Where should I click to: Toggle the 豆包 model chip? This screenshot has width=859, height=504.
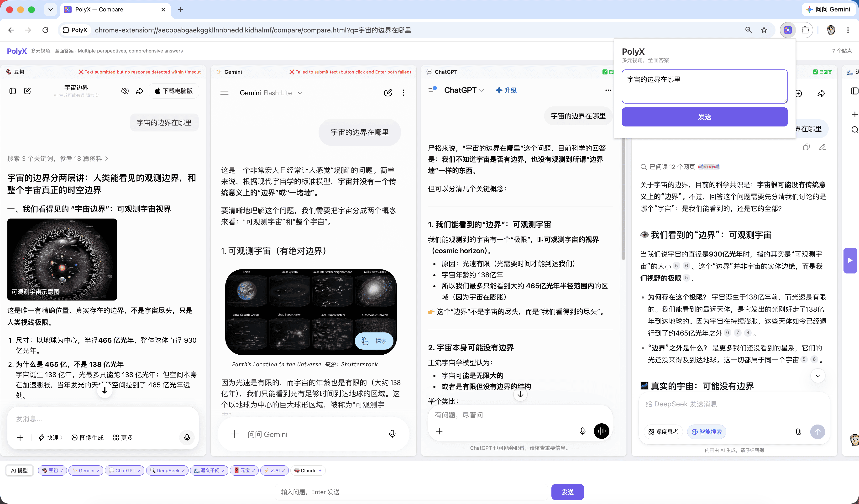click(52, 471)
